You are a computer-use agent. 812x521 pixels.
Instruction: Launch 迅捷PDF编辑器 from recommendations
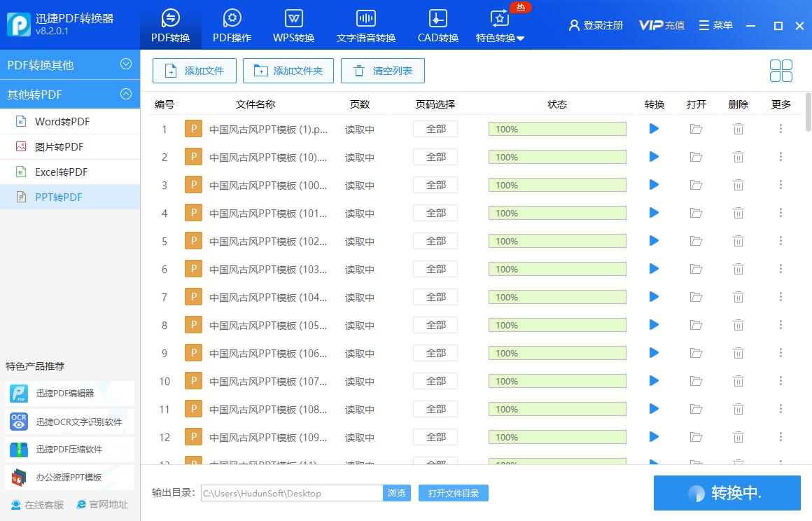tap(66, 394)
